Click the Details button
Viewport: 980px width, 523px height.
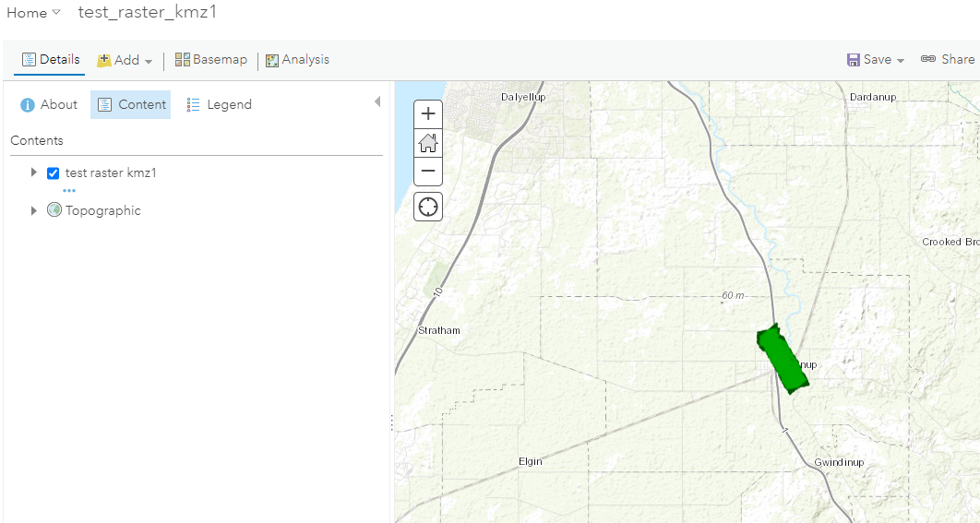click(x=51, y=59)
